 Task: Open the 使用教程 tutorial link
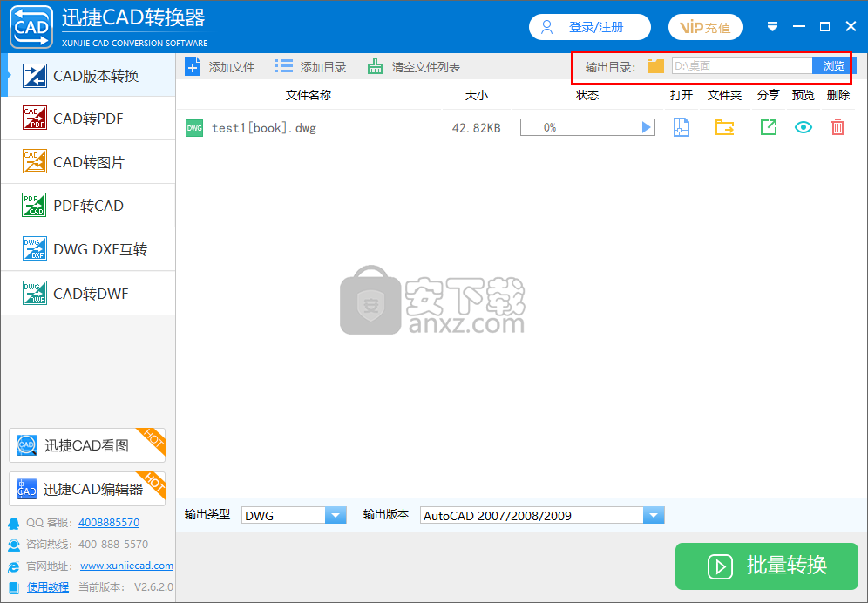tap(48, 587)
